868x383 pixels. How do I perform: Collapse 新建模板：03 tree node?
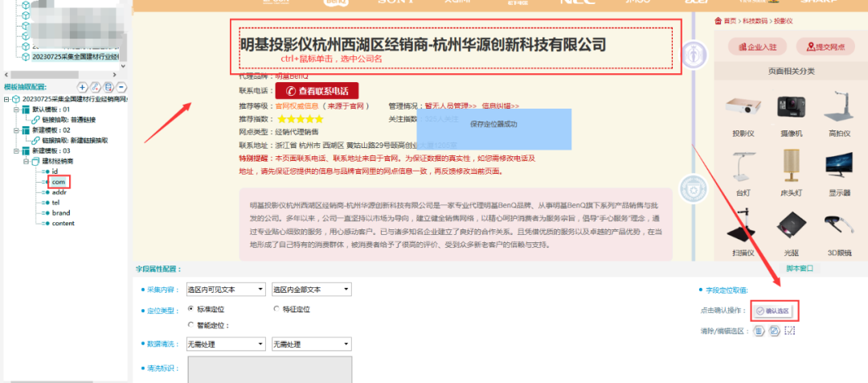pyautogui.click(x=17, y=150)
